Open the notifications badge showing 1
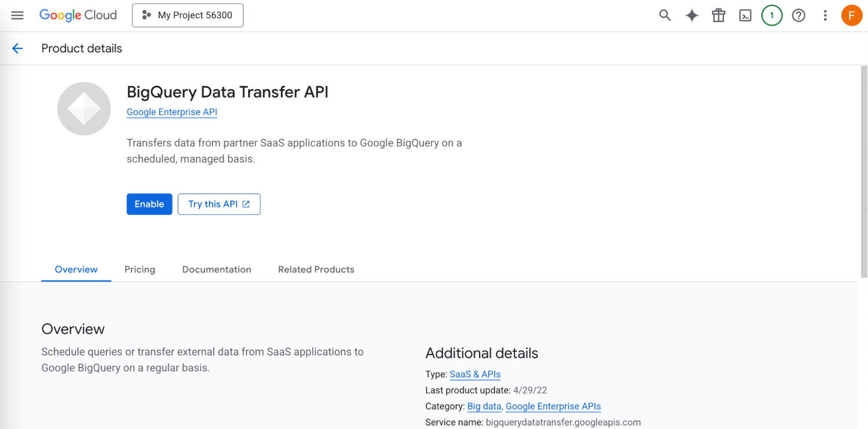868x429 pixels. [772, 16]
